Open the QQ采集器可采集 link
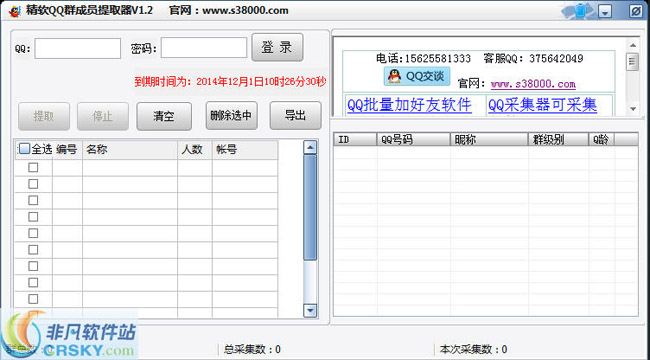 point(542,105)
